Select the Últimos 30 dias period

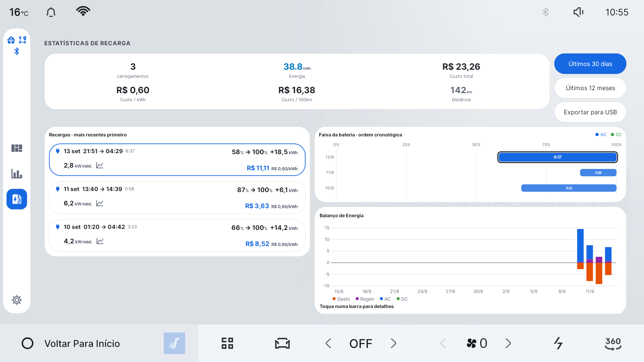590,64
